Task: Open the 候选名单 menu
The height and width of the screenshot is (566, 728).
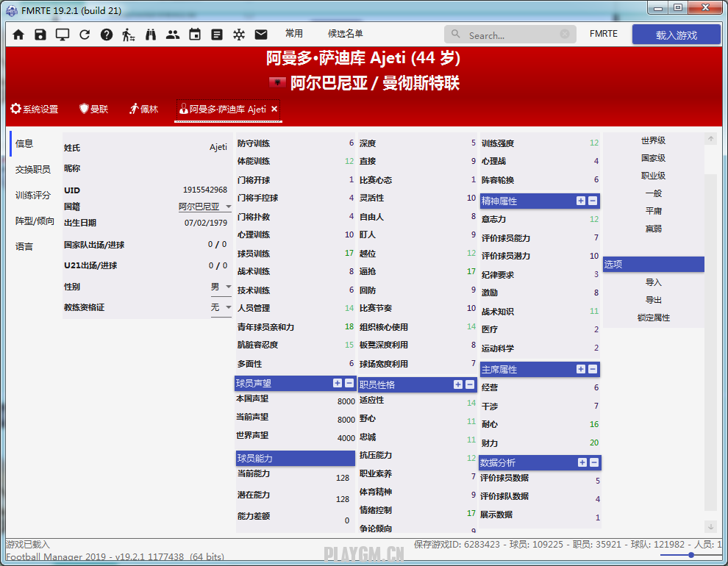Action: click(346, 33)
